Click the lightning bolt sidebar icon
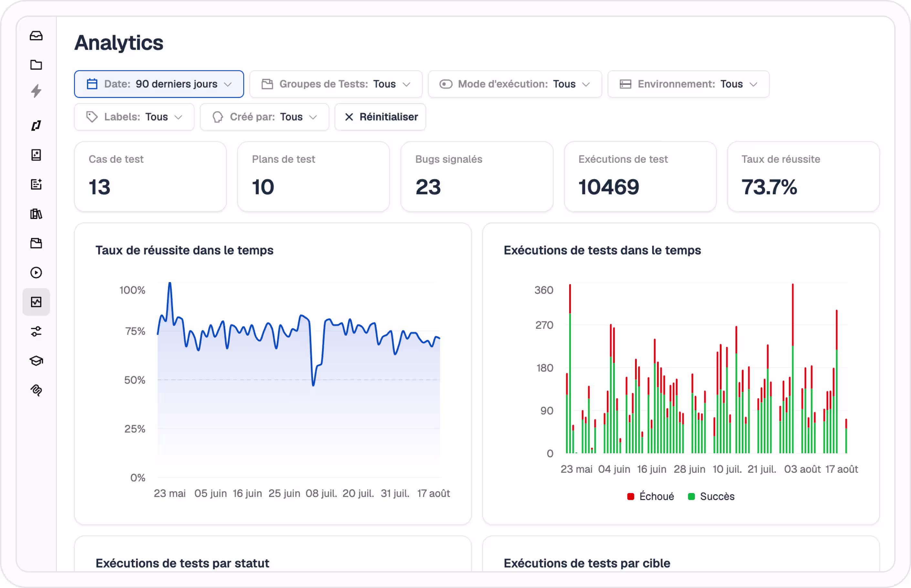Image resolution: width=911 pixels, height=588 pixels. pyautogui.click(x=36, y=91)
